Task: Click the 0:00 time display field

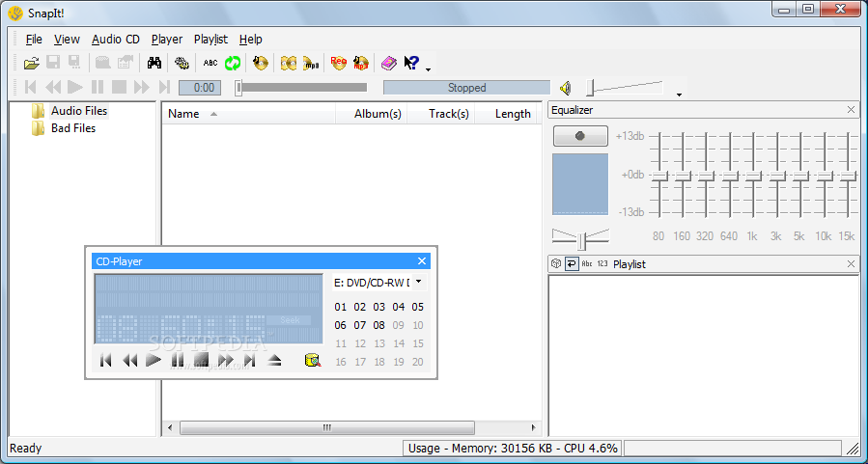Action: [x=200, y=88]
